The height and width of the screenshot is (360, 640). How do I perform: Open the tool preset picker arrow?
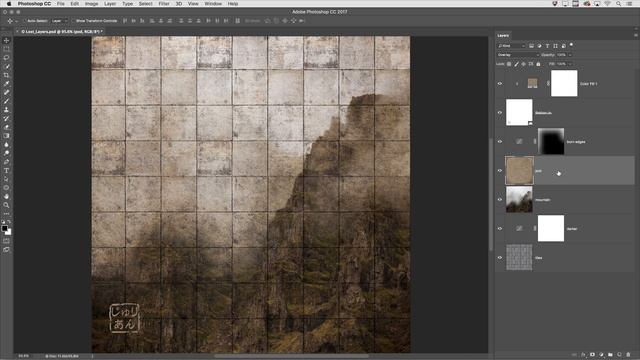pos(17,21)
